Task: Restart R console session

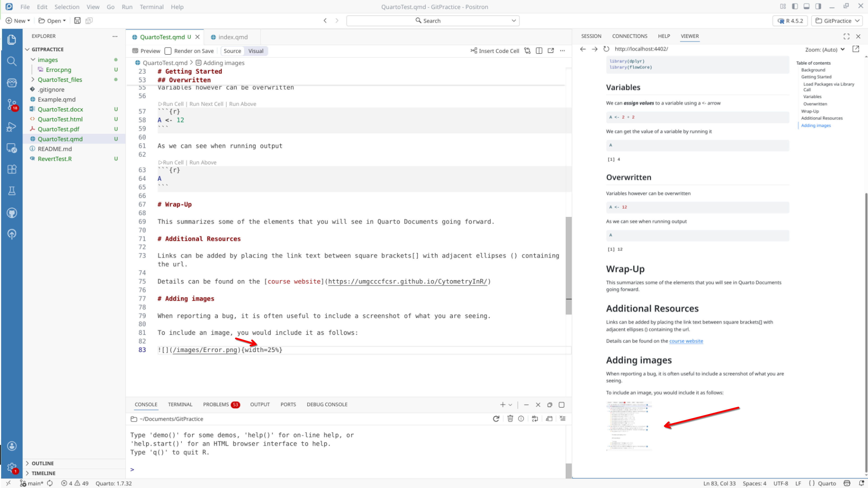Action: click(x=496, y=418)
